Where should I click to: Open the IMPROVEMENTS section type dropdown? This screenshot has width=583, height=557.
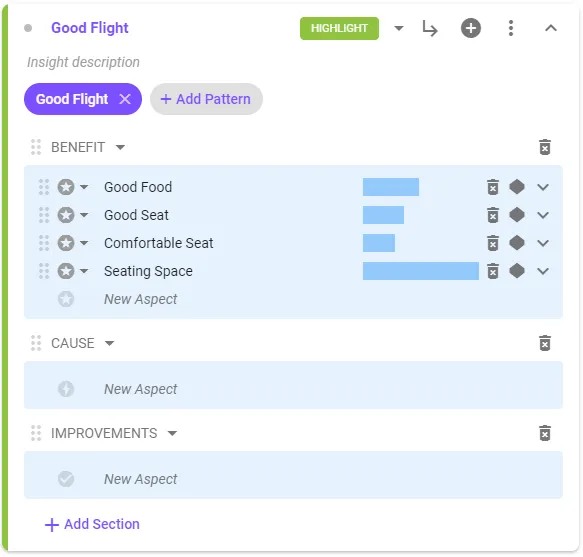172,434
